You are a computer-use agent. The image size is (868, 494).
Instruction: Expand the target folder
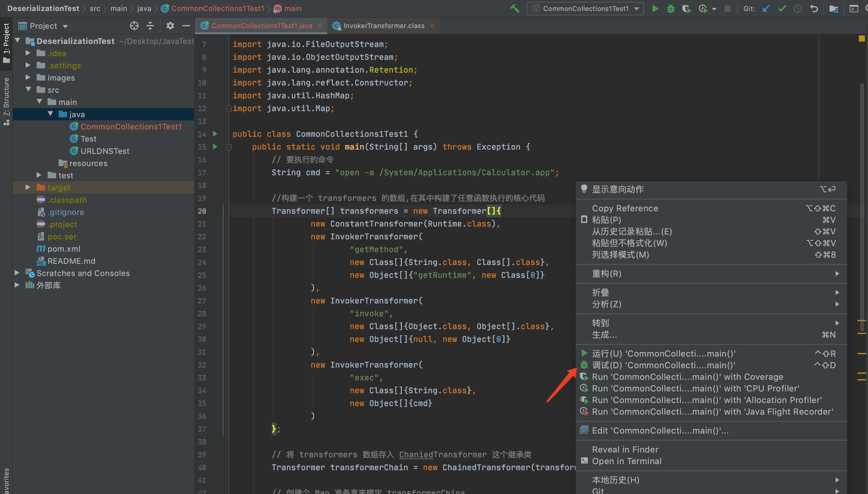pos(28,187)
